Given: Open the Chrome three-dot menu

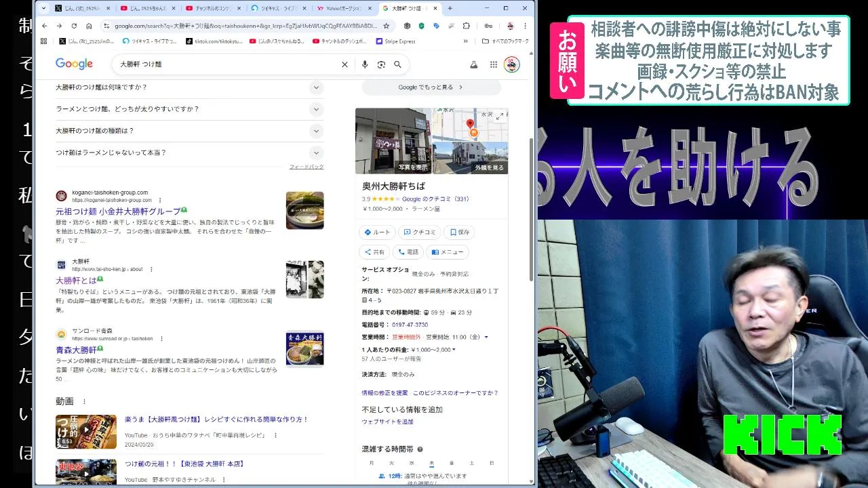Looking at the screenshot, I should tap(526, 26).
